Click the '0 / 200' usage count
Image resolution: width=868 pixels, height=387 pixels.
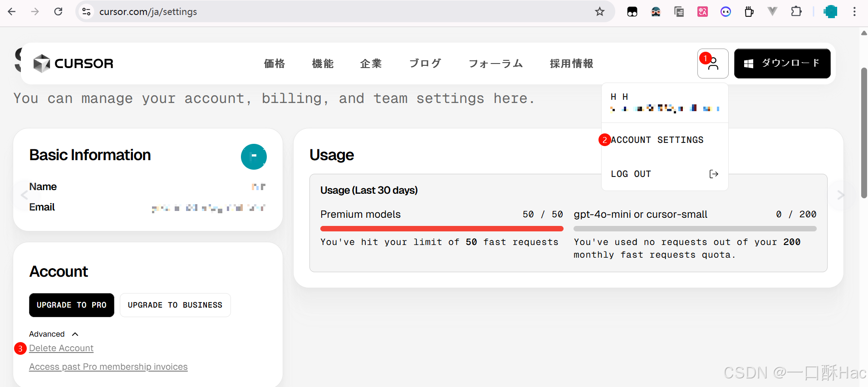coord(796,214)
